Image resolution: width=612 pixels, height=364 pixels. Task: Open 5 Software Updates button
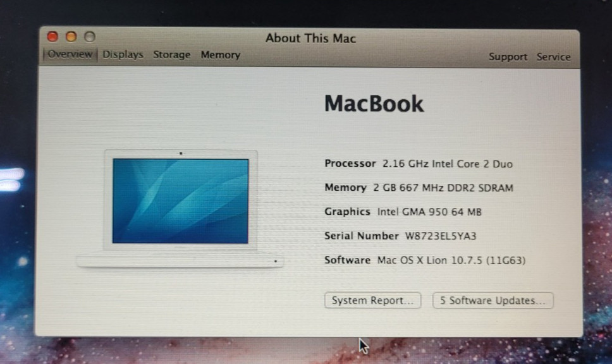tap(493, 300)
